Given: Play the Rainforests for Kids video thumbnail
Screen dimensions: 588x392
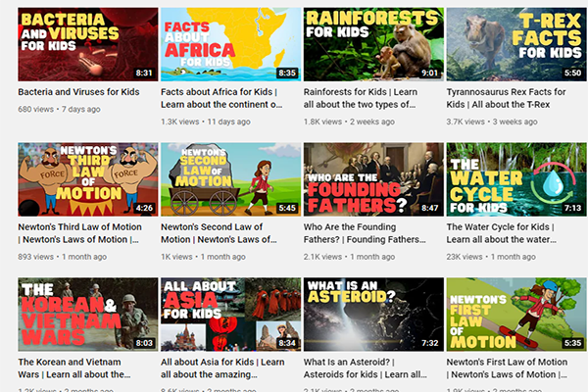Looking at the screenshot, I should tap(373, 45).
